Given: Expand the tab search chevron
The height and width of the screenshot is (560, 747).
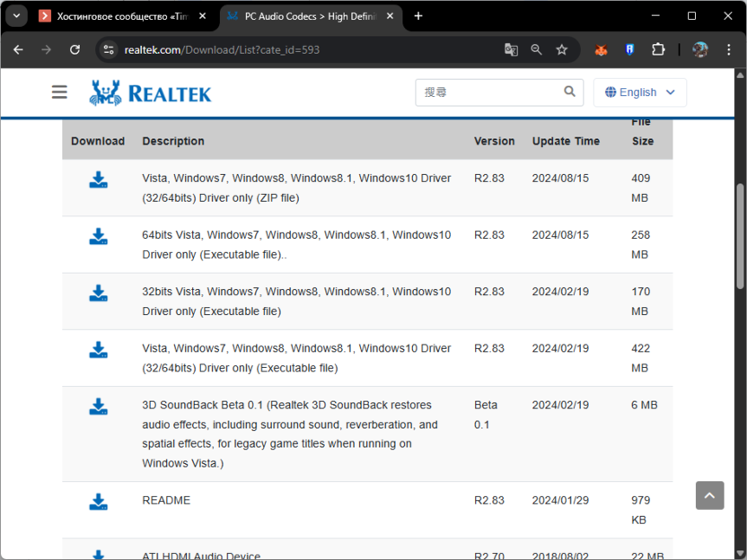Looking at the screenshot, I should (x=16, y=16).
